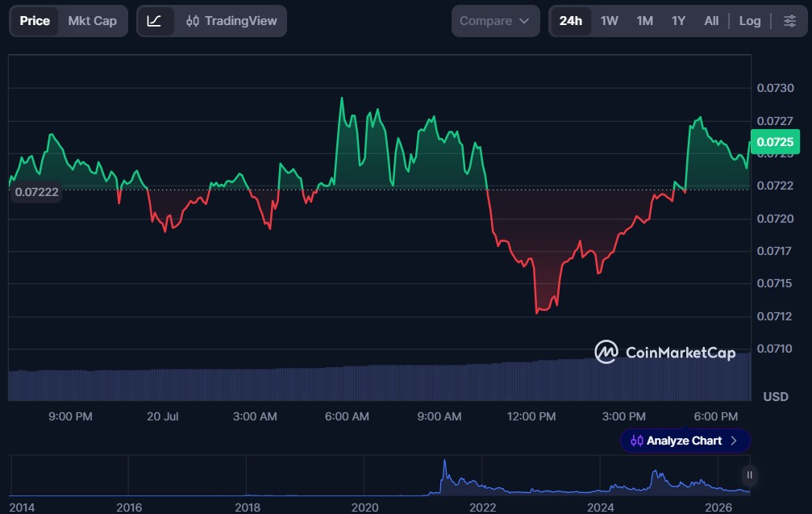Click the current price label 0.0725

(775, 142)
